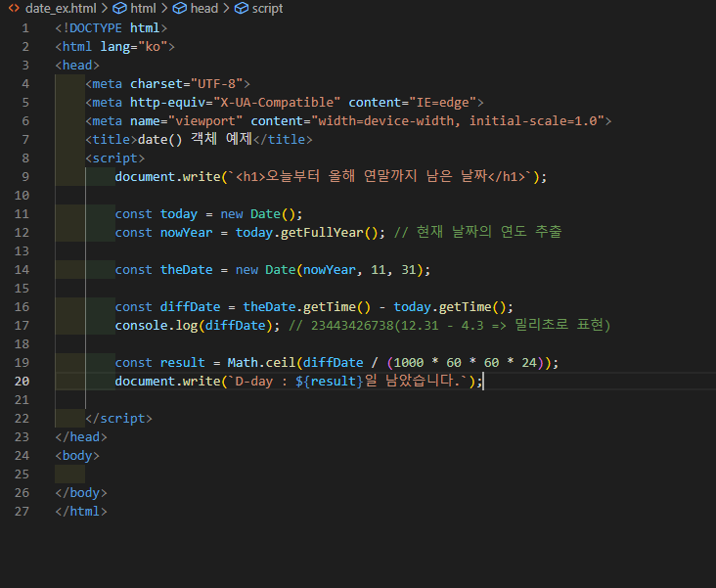This screenshot has width=716, height=588.
Task: Click the <!DOCTYPE html> text
Action: pyautogui.click(x=112, y=28)
